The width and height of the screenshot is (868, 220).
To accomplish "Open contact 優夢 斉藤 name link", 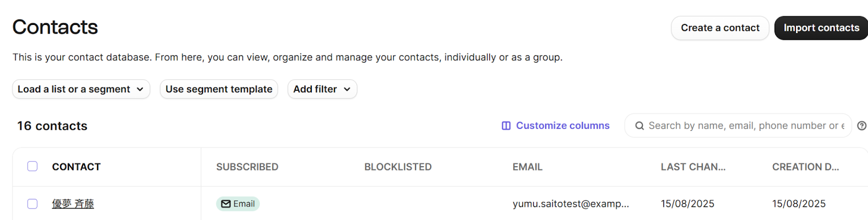I will point(73,204).
